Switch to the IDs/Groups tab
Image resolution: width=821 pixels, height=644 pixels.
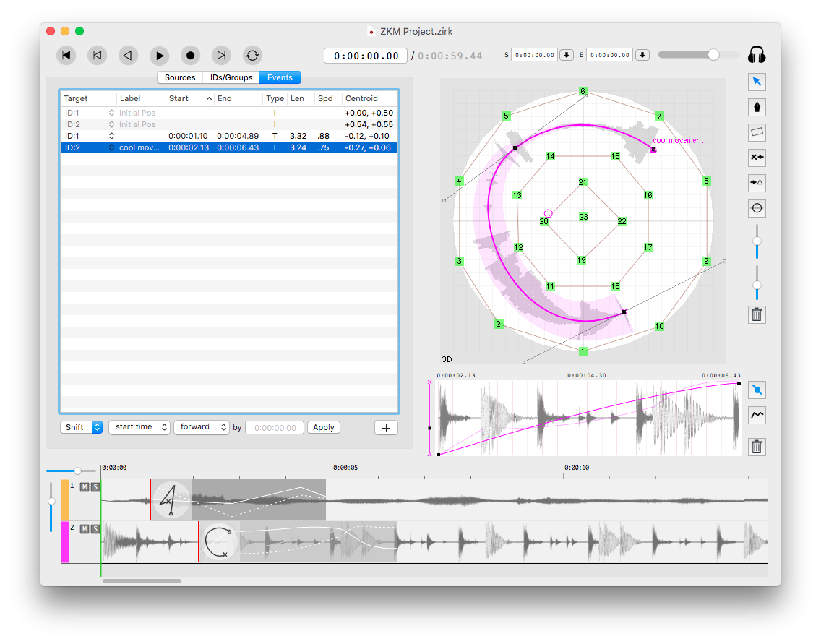(x=231, y=77)
